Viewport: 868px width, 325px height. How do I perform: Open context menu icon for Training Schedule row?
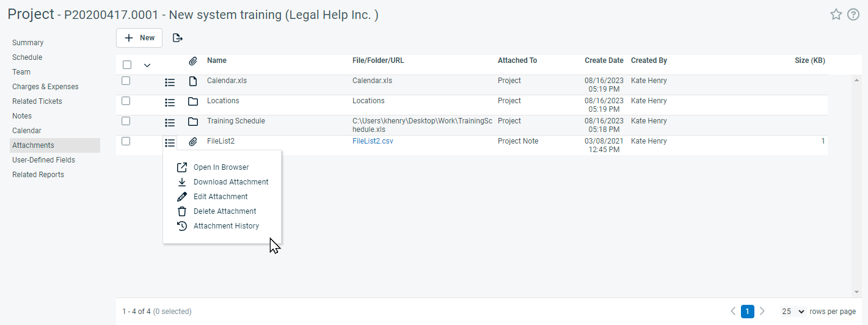tap(170, 122)
